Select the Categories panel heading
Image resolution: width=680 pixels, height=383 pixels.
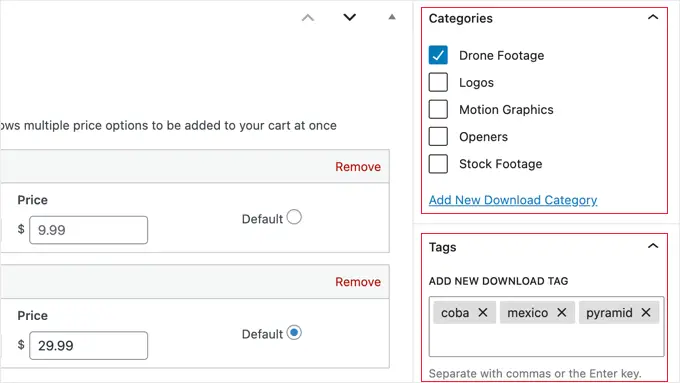tap(461, 18)
